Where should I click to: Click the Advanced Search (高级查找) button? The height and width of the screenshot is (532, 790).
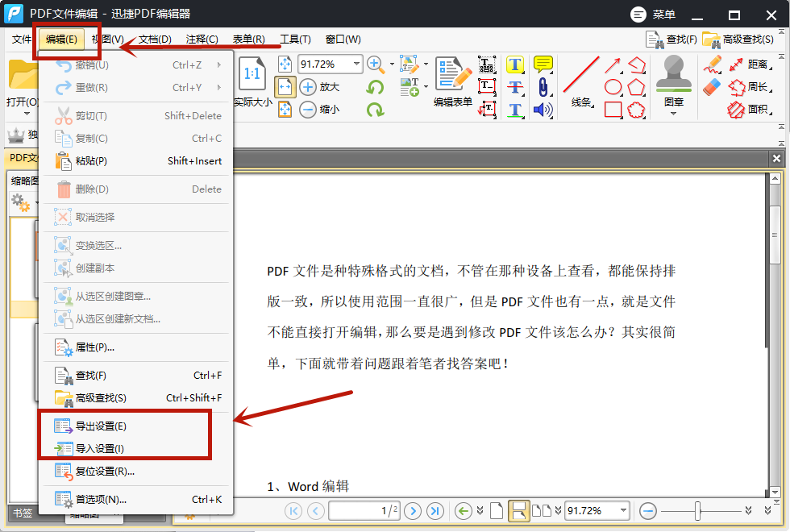738,39
